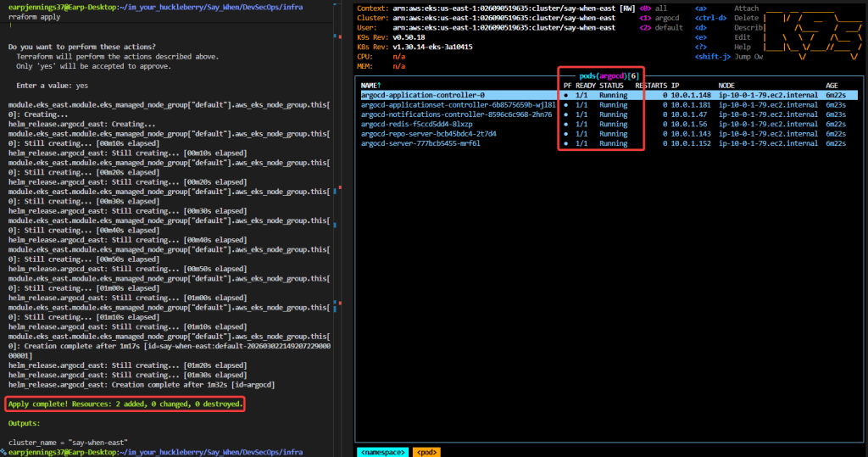Click the <pod> breadcrumb
Screen dimensions: 868x457
426,452
